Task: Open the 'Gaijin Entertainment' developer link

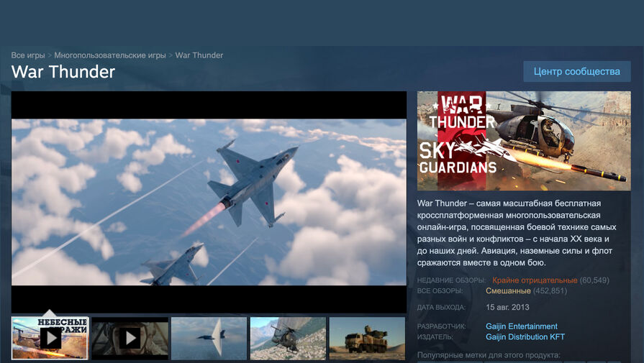Action: 522,326
